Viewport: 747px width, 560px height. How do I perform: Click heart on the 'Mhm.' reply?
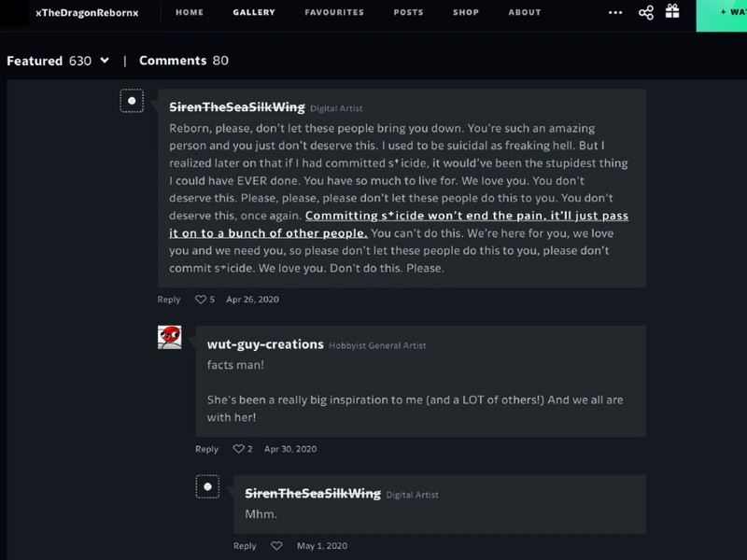point(276,546)
